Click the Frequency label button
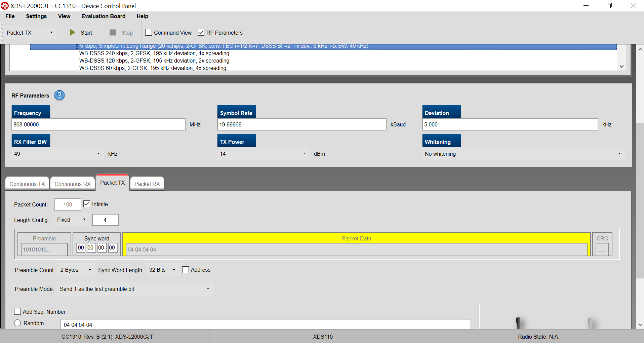 click(31, 112)
